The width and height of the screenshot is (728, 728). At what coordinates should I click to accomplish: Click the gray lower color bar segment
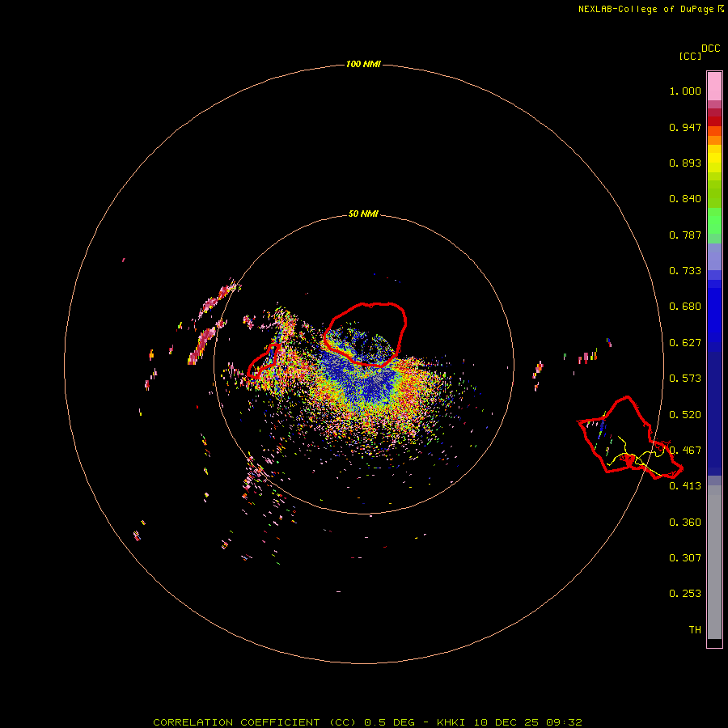[x=714, y=566]
